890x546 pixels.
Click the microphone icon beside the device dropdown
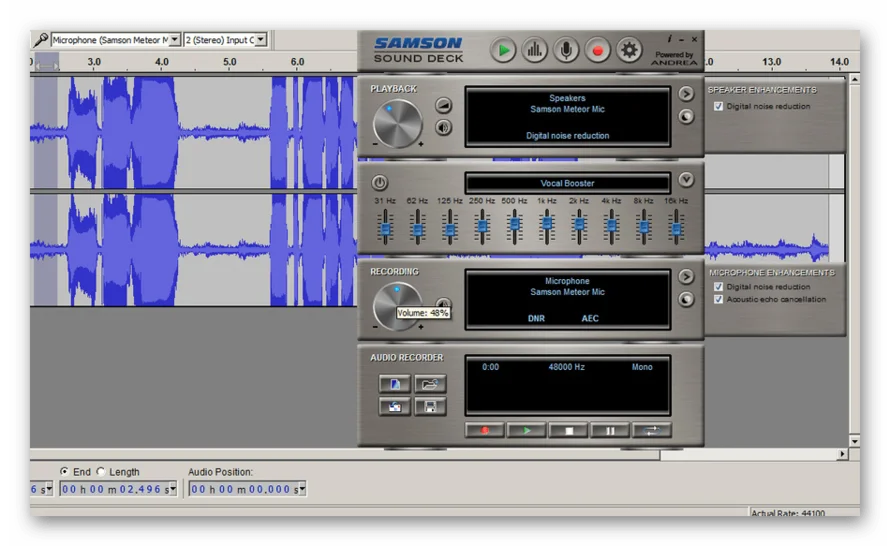[x=41, y=40]
